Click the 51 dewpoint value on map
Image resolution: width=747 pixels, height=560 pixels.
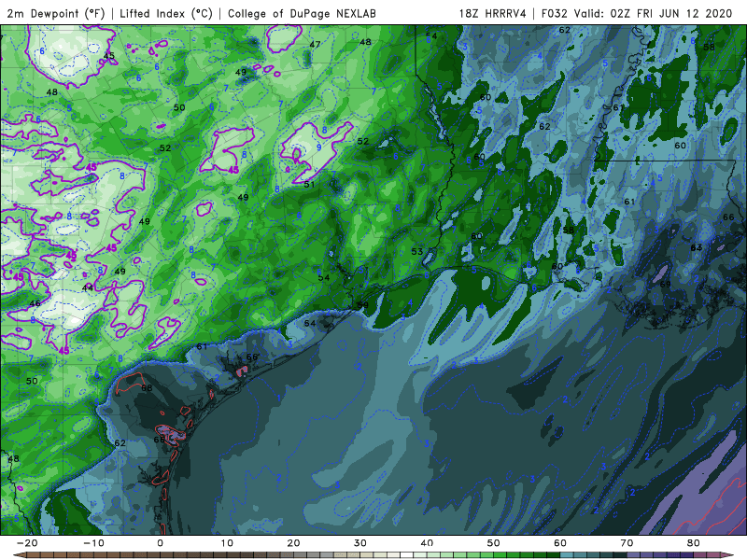pos(309,185)
